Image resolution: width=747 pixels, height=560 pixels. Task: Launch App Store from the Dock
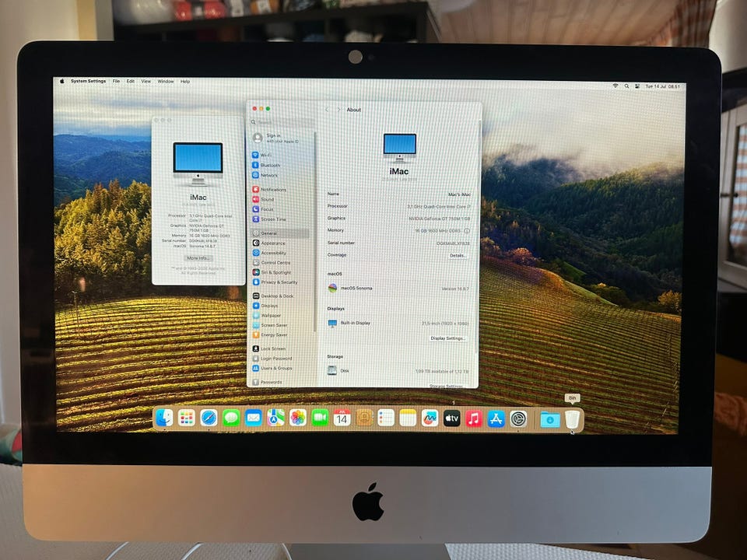pos(496,418)
